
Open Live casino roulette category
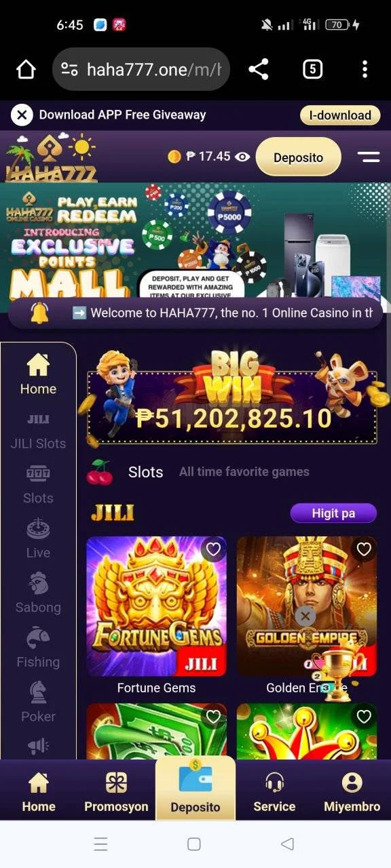click(x=38, y=539)
